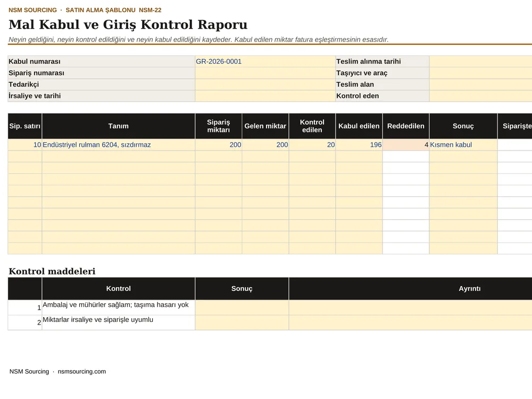Click Sonuç input for Ambalaj ve mühürler check
Screen dimensions: 532x399
pyautogui.click(x=242, y=307)
